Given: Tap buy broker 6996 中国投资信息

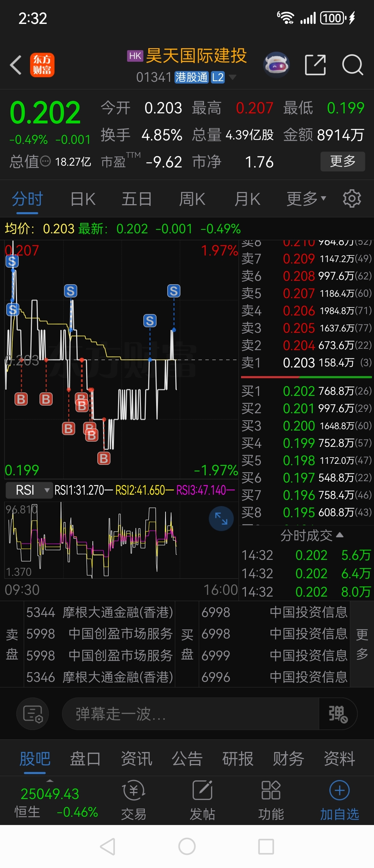Looking at the screenshot, I should (x=275, y=677).
